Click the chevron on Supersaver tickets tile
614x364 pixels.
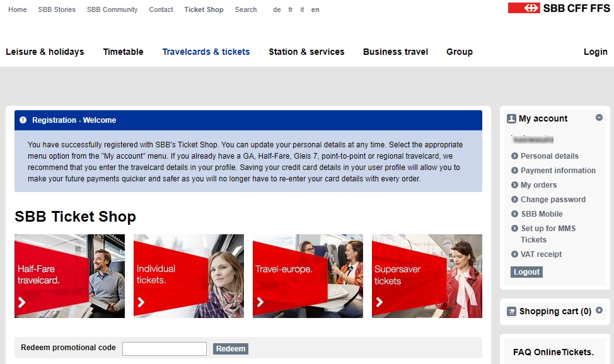[379, 302]
